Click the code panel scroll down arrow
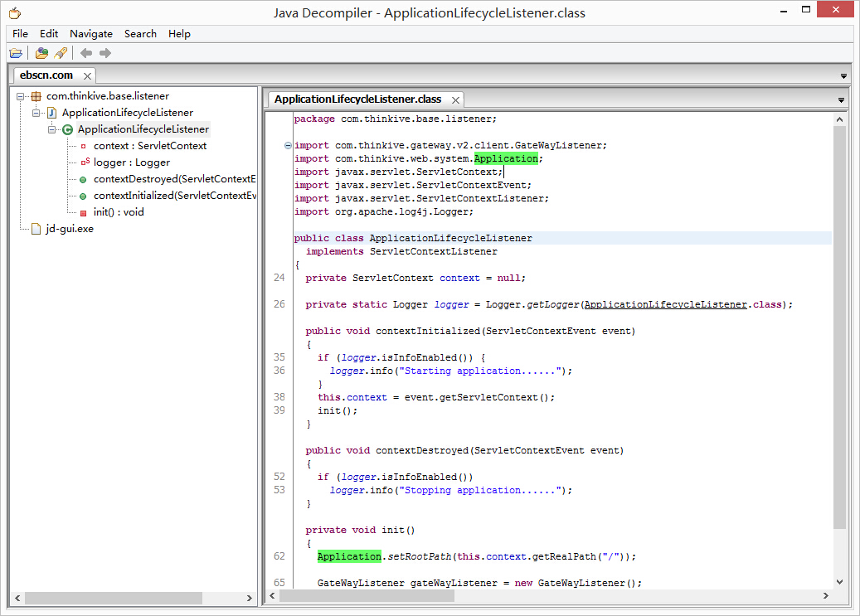This screenshot has height=616, width=860. [x=839, y=582]
